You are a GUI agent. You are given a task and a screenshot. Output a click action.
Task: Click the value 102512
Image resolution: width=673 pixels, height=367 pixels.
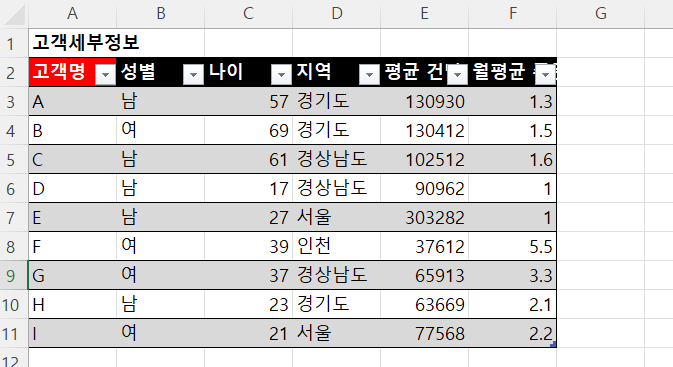pos(424,159)
